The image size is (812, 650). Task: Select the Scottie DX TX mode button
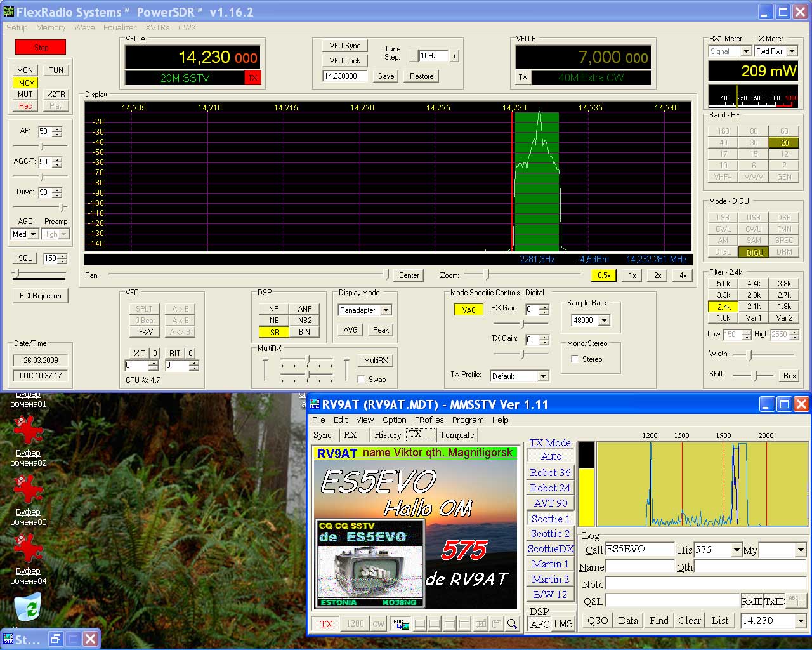(551, 549)
